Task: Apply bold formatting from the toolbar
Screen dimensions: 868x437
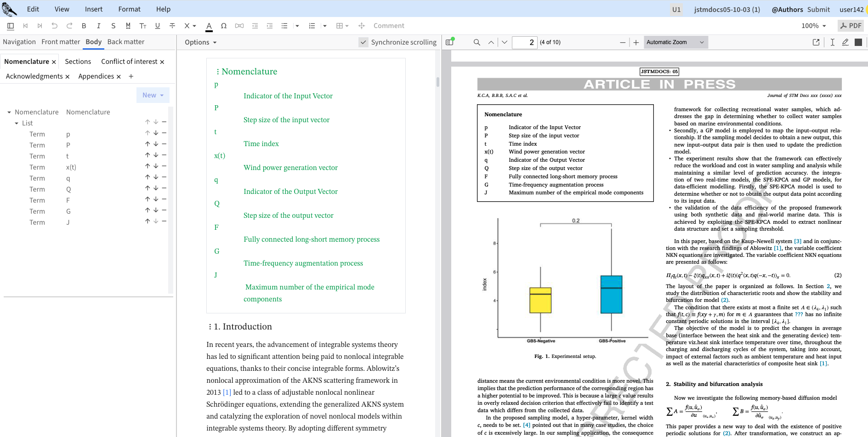Action: pos(84,26)
